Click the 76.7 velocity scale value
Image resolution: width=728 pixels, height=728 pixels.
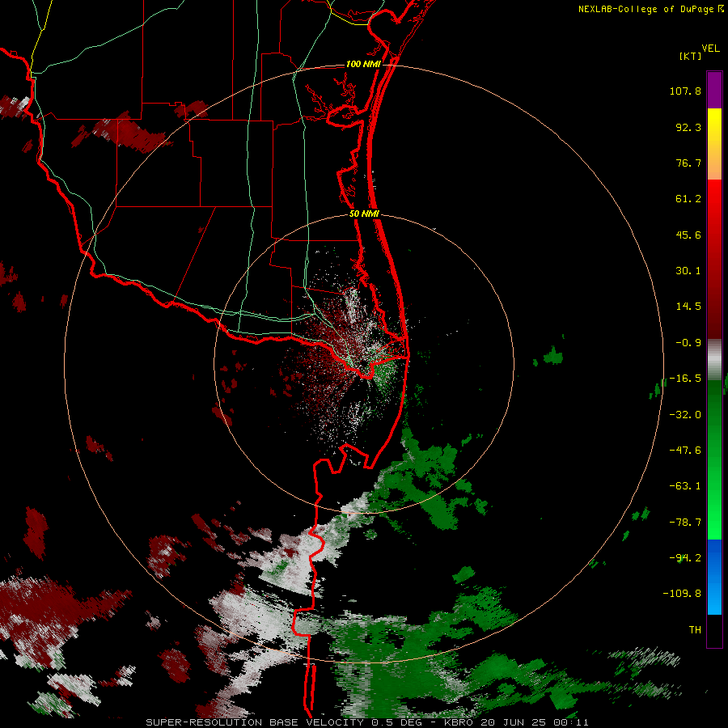click(x=688, y=163)
